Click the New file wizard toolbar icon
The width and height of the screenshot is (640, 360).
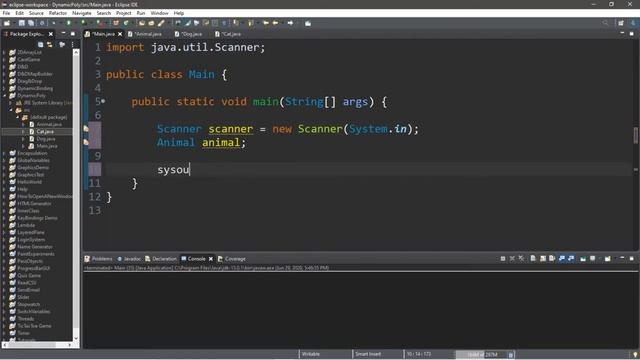coord(7,23)
